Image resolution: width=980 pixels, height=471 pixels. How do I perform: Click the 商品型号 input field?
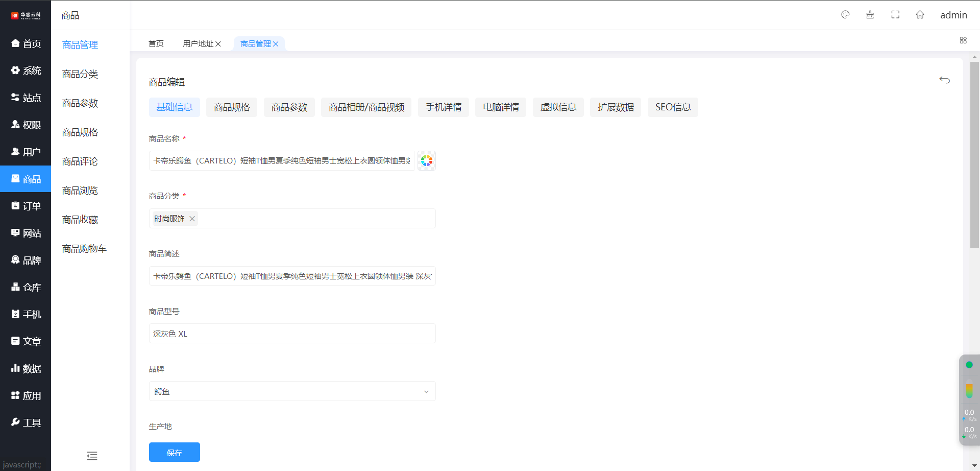click(292, 334)
